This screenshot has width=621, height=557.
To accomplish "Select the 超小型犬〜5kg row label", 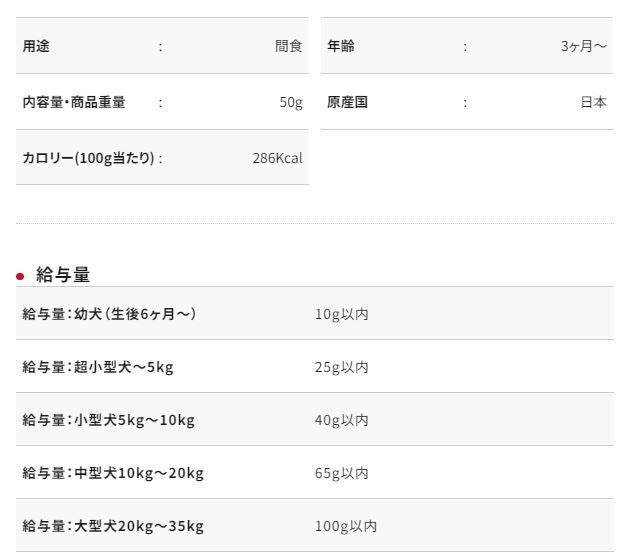I will click(x=98, y=367).
